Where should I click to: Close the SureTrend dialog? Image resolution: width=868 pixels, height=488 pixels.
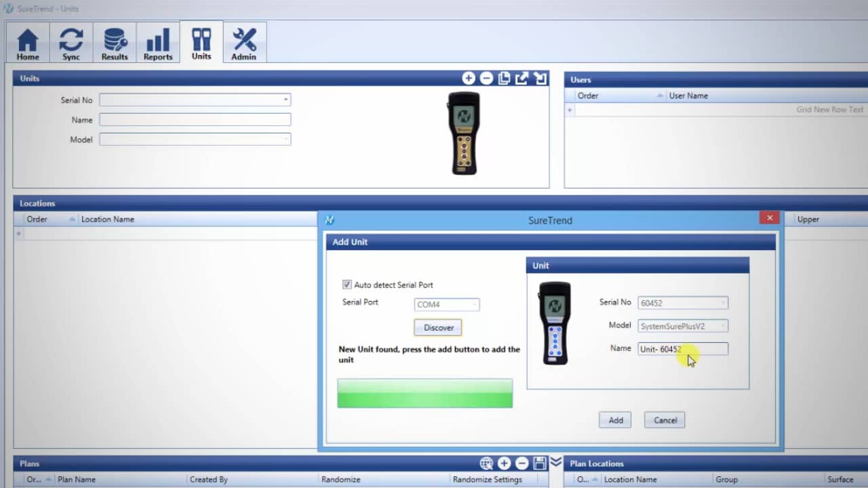click(x=769, y=218)
